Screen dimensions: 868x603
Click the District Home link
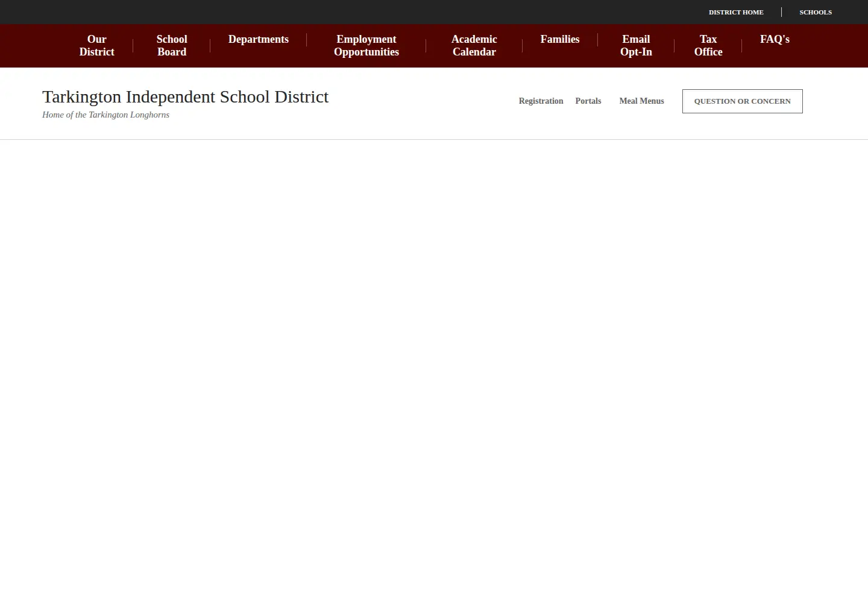(x=736, y=12)
